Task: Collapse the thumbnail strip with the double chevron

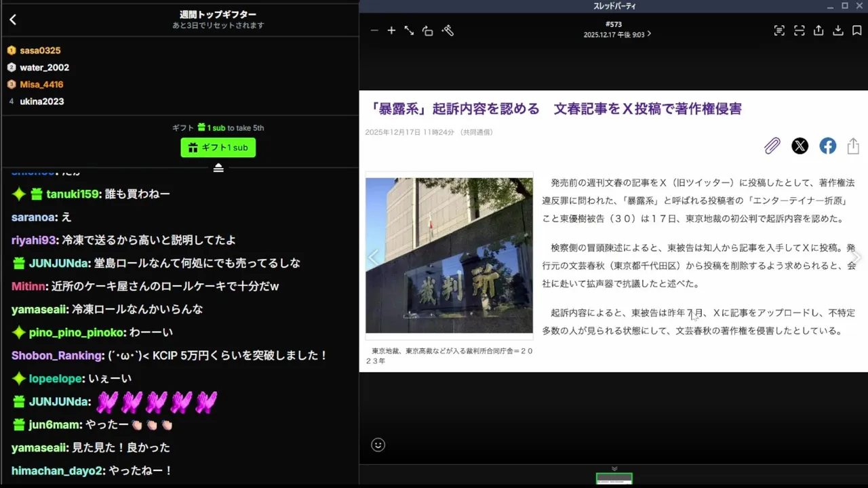Action: tap(614, 468)
